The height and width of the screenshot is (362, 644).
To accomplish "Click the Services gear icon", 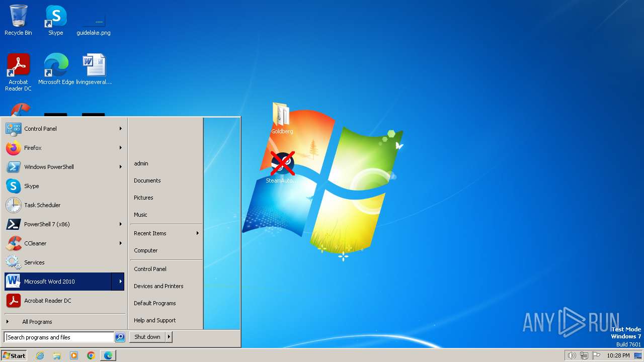I will coord(13,262).
